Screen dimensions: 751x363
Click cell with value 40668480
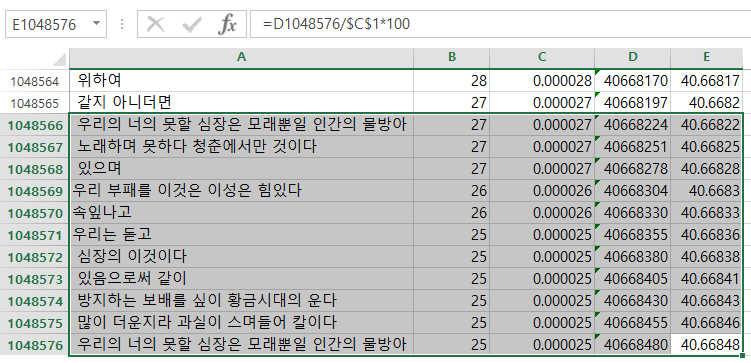(x=633, y=345)
